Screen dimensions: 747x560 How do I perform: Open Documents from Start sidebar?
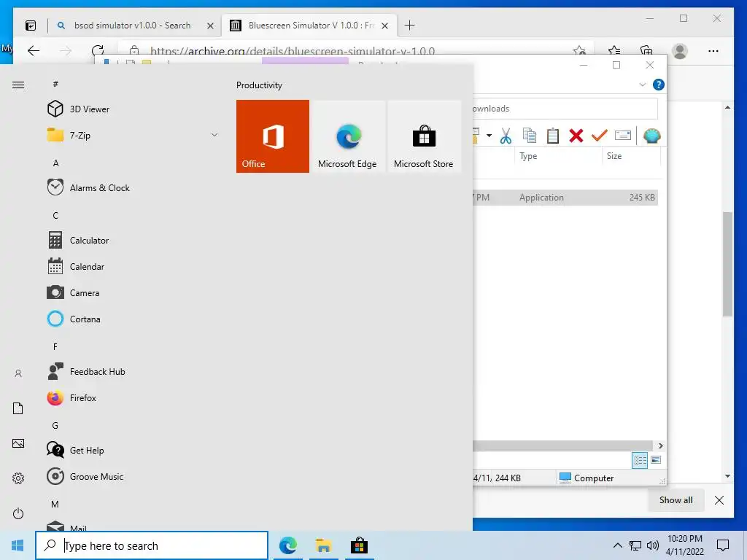click(x=18, y=408)
